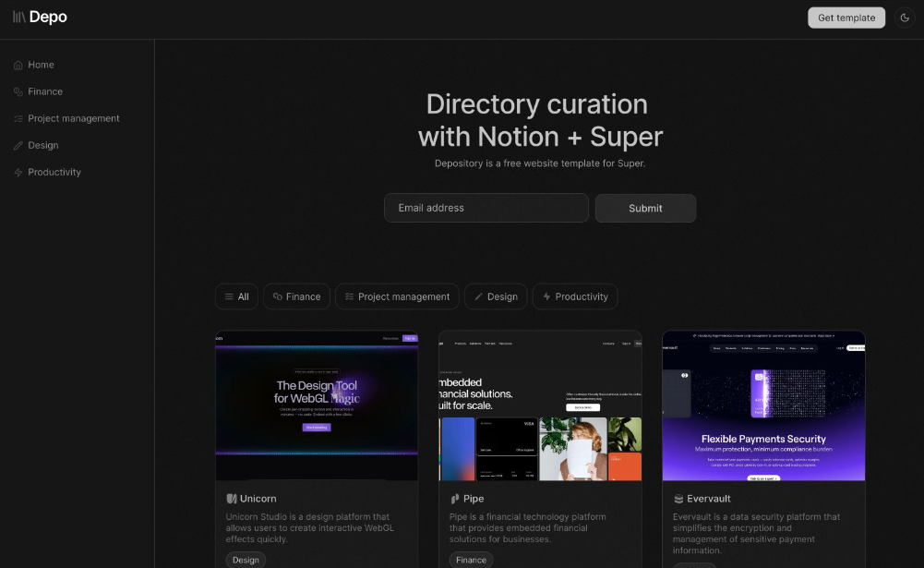Focus the Email address field
The width and height of the screenshot is (924, 568).
click(486, 208)
